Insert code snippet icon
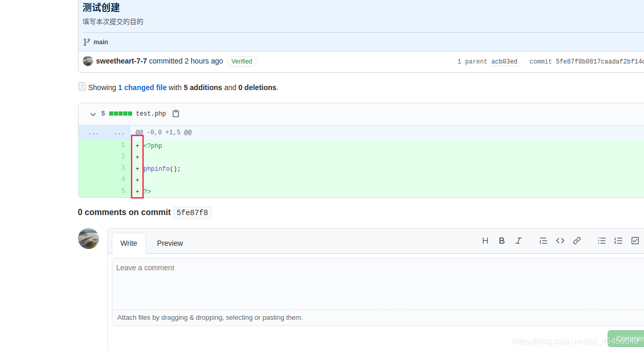Screen dimensions: 644x351 pyautogui.click(x=560, y=241)
